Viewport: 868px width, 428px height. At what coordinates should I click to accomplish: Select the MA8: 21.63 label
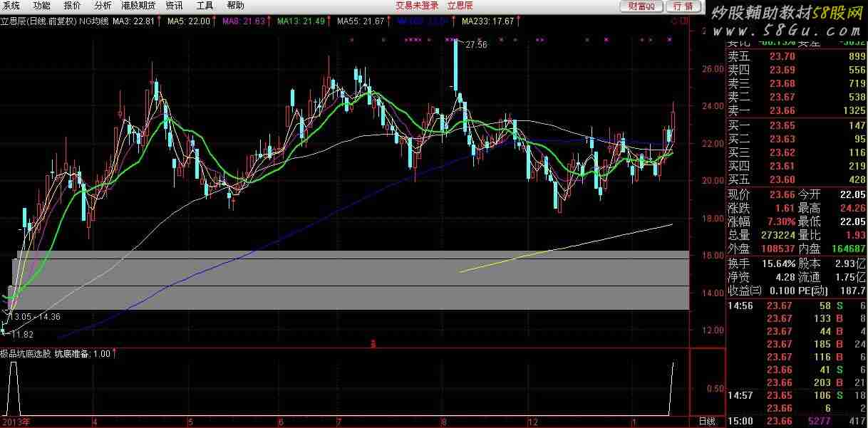[244, 21]
